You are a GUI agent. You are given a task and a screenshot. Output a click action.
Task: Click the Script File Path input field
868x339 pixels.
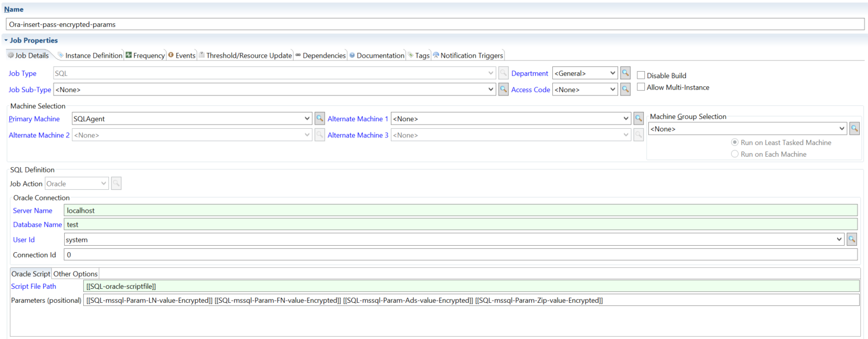(472, 286)
